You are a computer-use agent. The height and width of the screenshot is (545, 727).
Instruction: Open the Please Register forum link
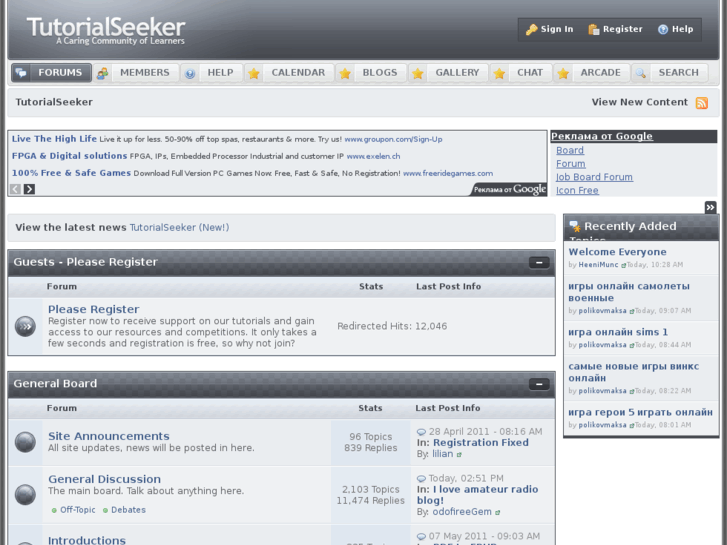point(94,309)
